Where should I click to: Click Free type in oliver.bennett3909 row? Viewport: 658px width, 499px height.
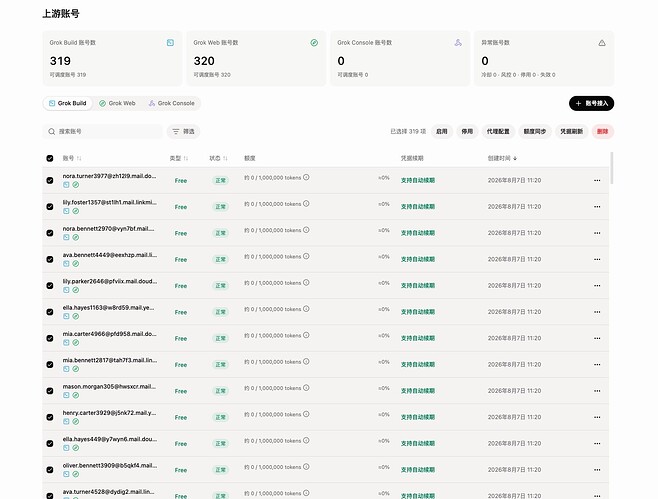point(181,470)
